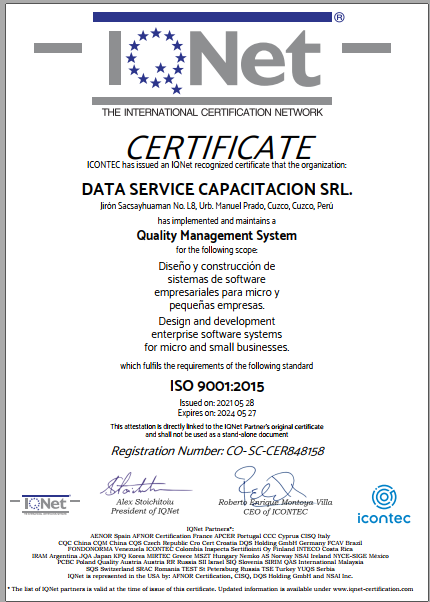Click 'Quality Management System' text
This screenshot has height=602, width=430.
(217, 235)
